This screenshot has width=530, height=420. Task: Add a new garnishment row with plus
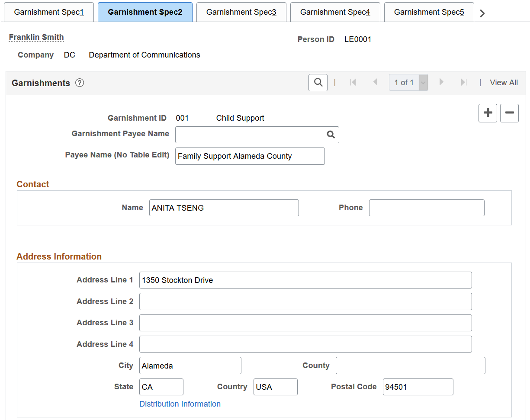pos(488,113)
